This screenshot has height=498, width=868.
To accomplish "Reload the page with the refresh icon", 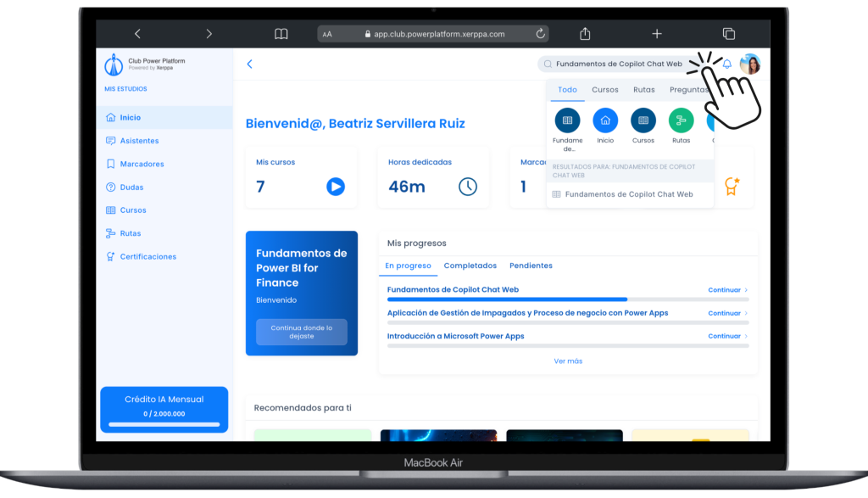I will (540, 34).
